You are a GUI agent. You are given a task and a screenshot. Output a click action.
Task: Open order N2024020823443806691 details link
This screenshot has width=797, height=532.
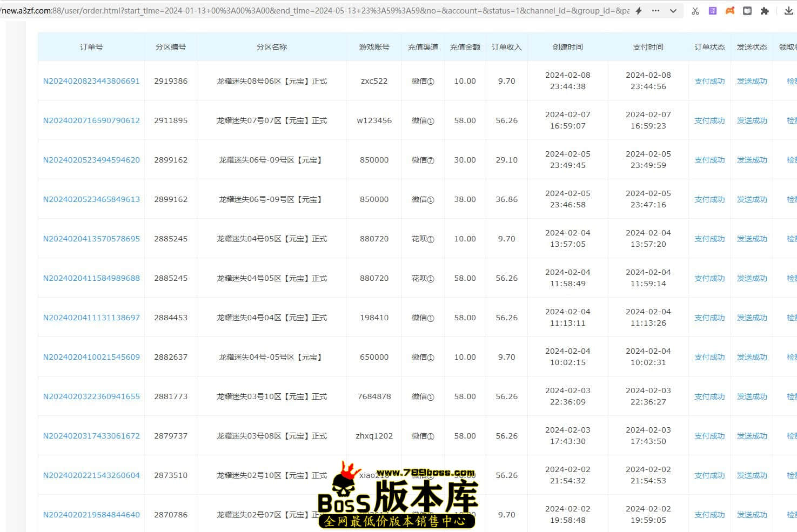pyautogui.click(x=91, y=81)
